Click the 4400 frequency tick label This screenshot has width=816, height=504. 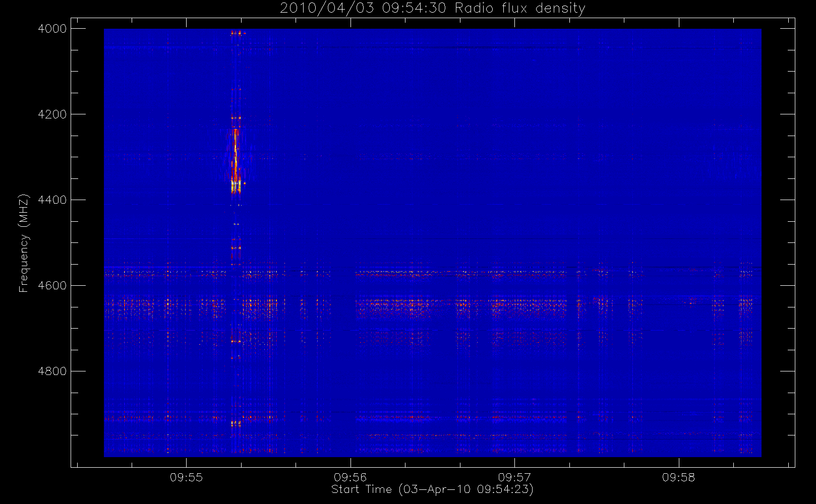52,200
